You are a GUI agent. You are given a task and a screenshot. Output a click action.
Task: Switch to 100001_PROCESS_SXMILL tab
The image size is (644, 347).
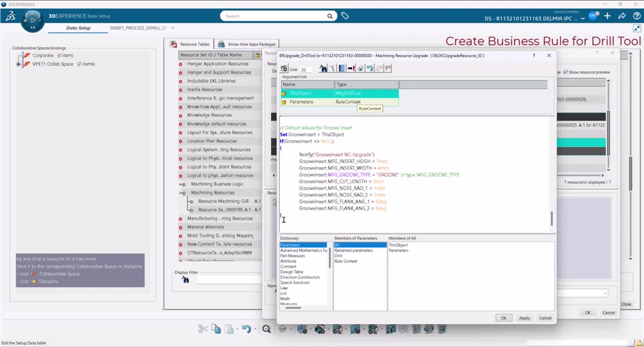pos(138,28)
